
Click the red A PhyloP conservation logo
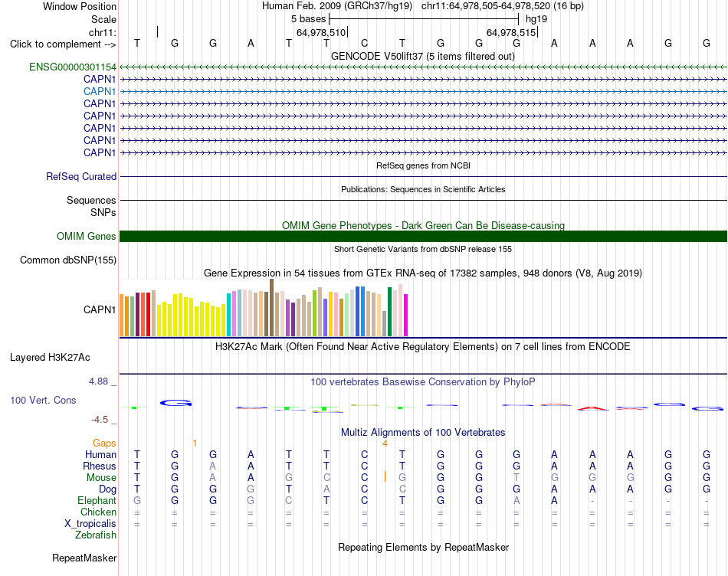click(592, 408)
